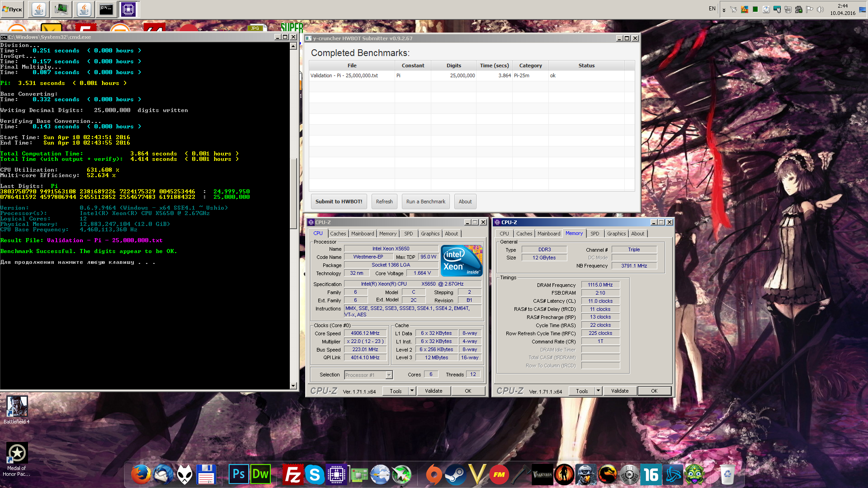Open the golden V dock icon
The image size is (868, 488).
[x=477, y=474]
